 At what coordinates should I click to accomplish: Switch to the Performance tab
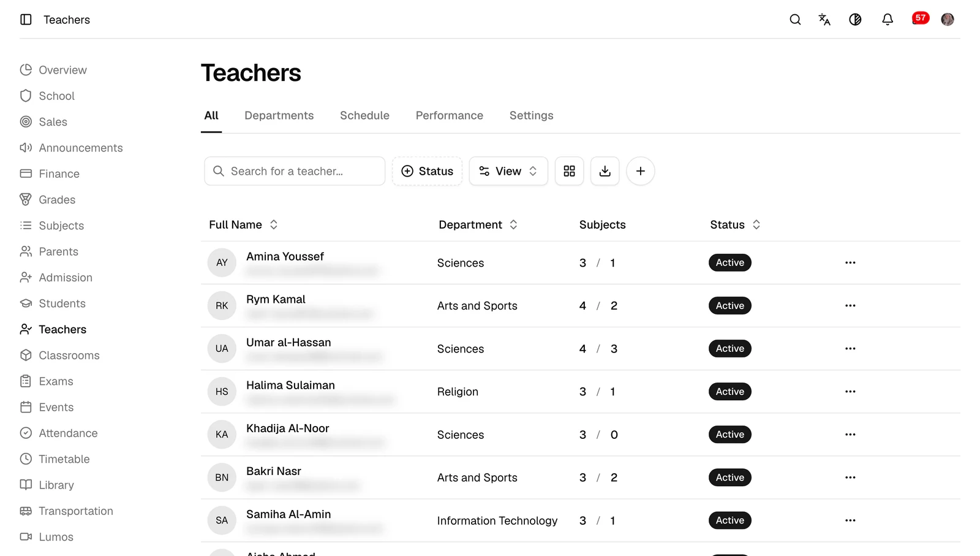[x=449, y=115]
